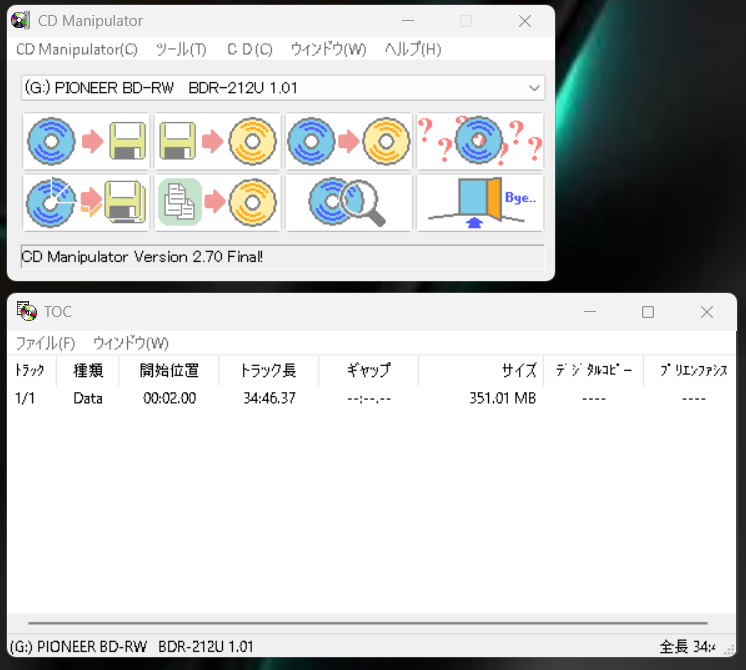Click the horizontal scrollbar in TOC window

tap(368, 623)
